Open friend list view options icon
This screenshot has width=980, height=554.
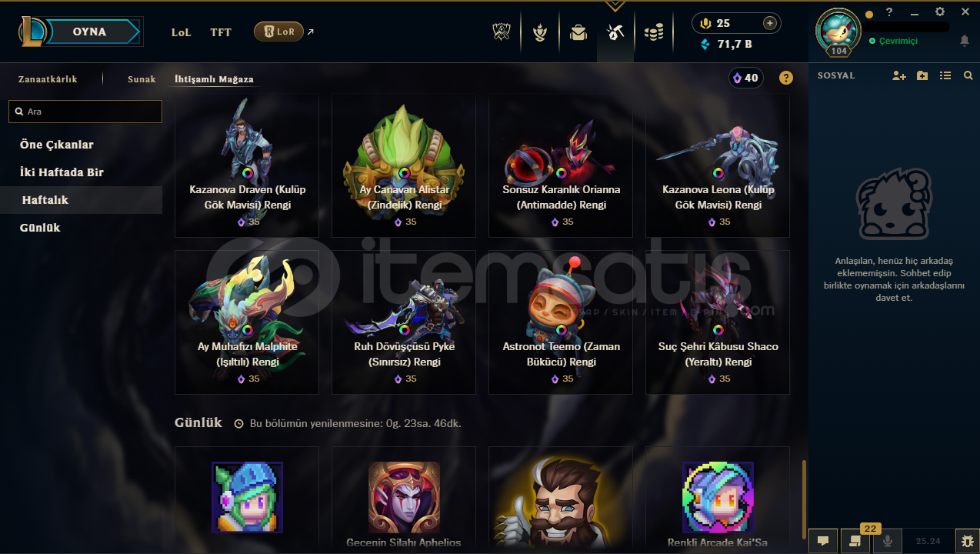point(945,75)
